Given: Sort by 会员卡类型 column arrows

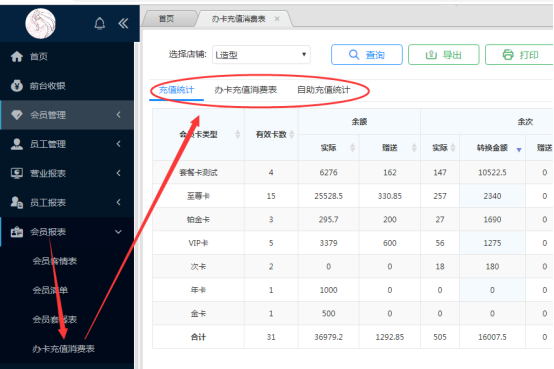Looking at the screenshot, I should 237,134.
